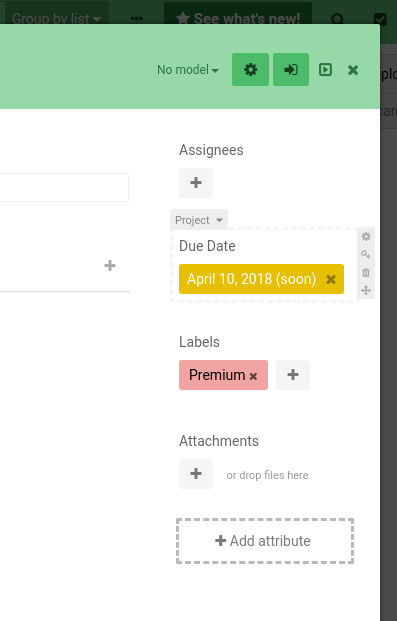Add an assignee with the plus button

(x=196, y=183)
